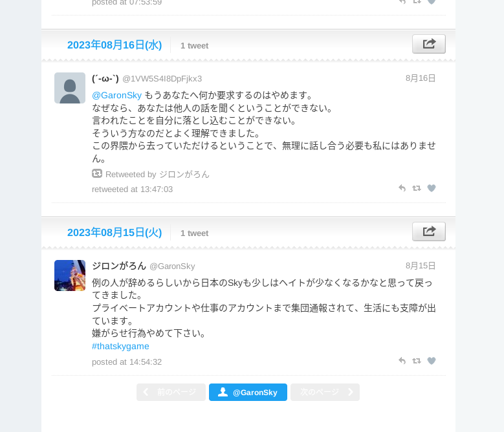Like the ジロンがろん tweet from 8月15日
This screenshot has width=504, height=432.
coord(432,361)
